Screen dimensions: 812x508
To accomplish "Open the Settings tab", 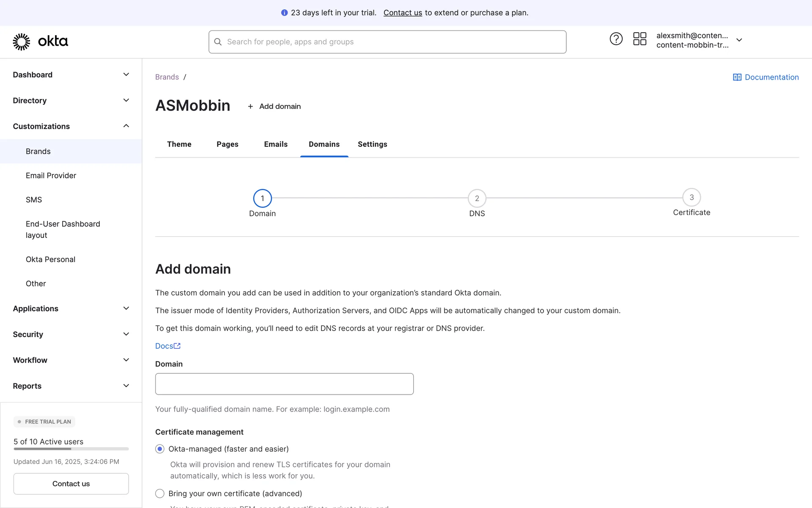I will (372, 144).
